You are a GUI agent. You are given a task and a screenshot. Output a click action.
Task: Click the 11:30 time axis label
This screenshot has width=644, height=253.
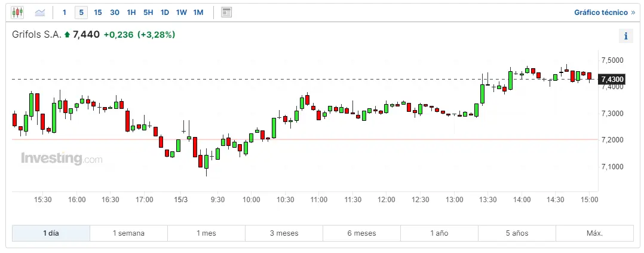click(x=353, y=200)
